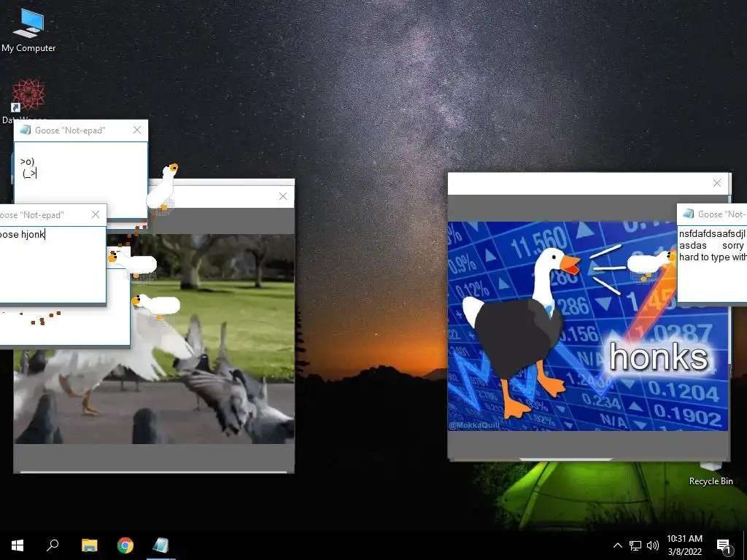Open the red star-pattern desktop shortcut
Viewport: 747px width, 560px height.
pos(28,95)
